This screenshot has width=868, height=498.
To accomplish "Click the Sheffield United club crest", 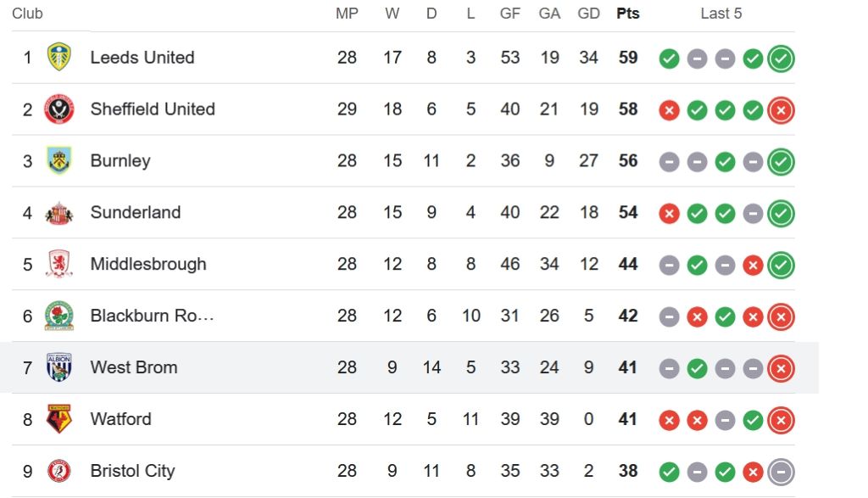I will coord(59,109).
